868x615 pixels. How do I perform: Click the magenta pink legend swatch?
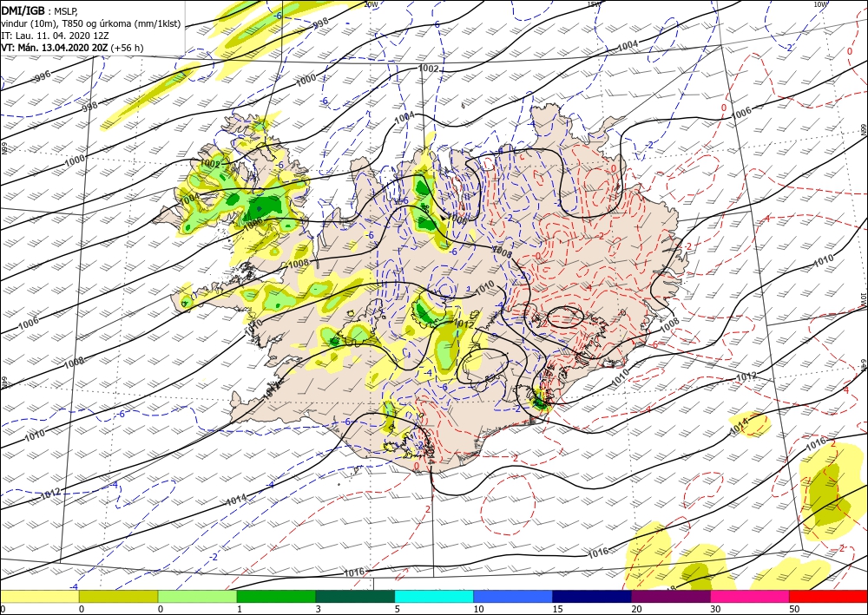tap(750, 596)
